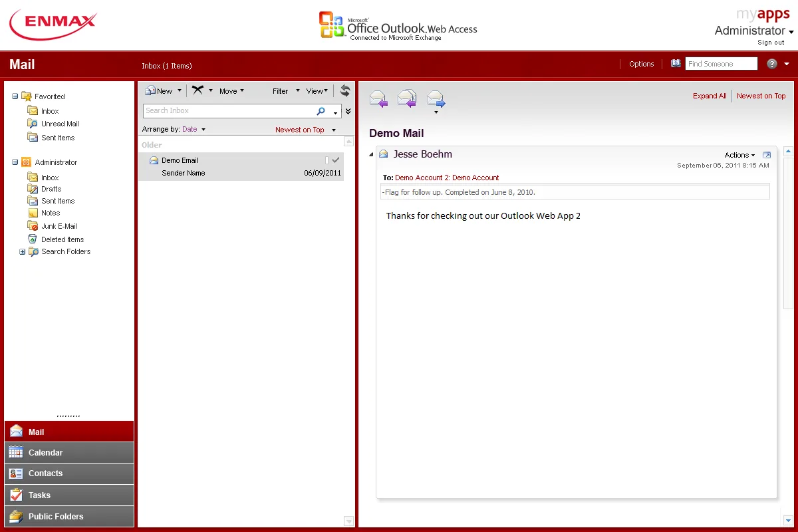Click Expand All link
798x532 pixels.
710,96
